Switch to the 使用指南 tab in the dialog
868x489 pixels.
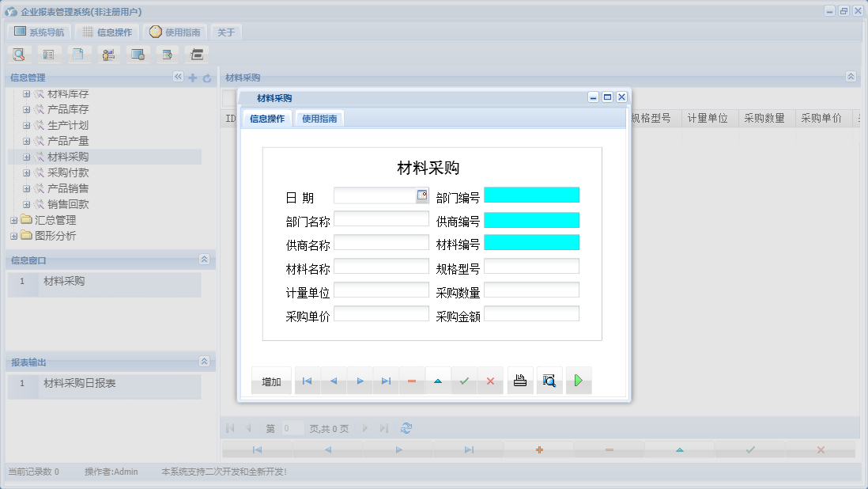pos(319,118)
